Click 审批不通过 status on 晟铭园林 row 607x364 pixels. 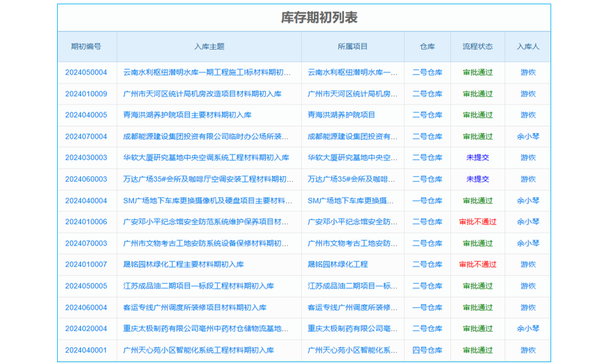[478, 265]
